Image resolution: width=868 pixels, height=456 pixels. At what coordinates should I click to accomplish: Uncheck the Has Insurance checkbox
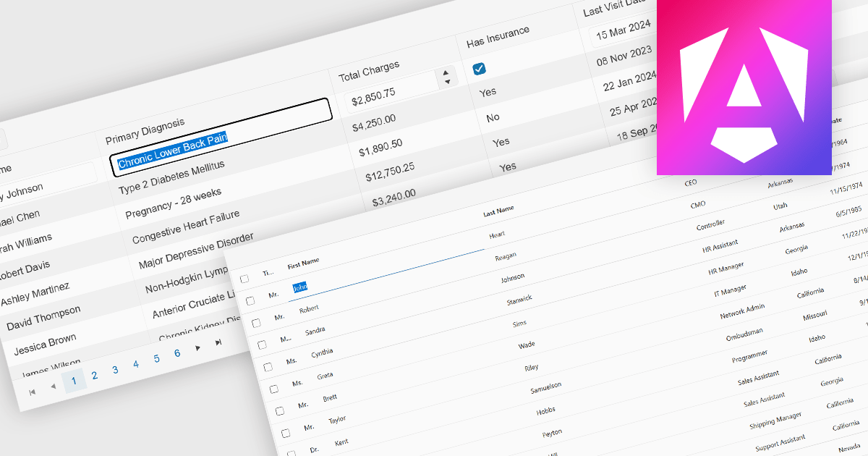479,69
